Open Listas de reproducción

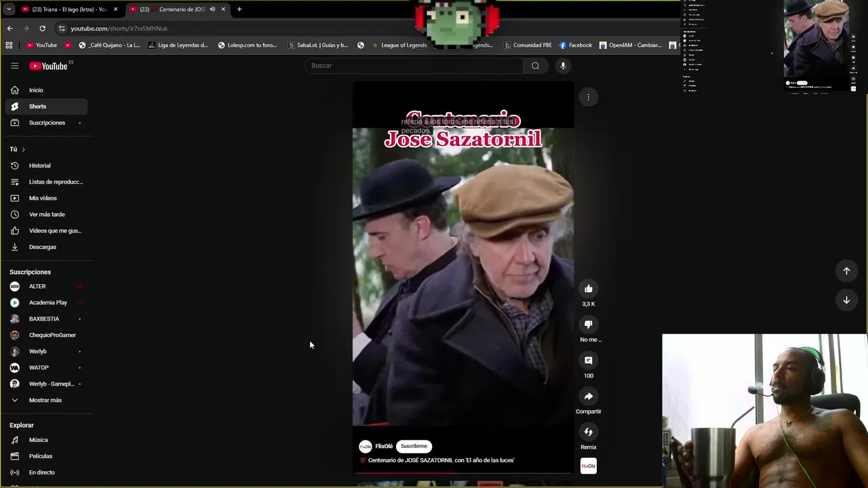46,182
